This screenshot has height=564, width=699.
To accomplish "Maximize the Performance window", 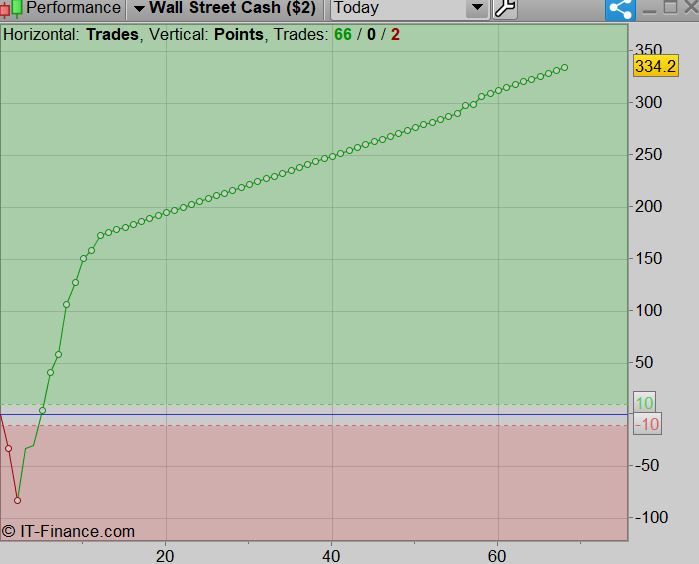I will click(x=670, y=7).
